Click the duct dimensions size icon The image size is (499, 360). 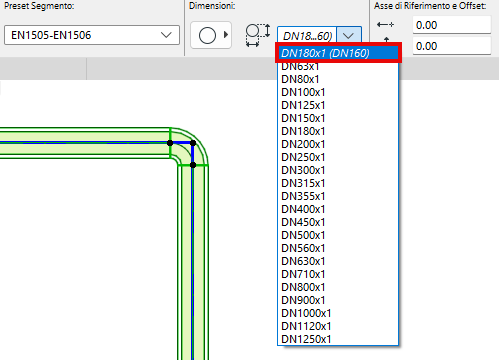coord(258,35)
